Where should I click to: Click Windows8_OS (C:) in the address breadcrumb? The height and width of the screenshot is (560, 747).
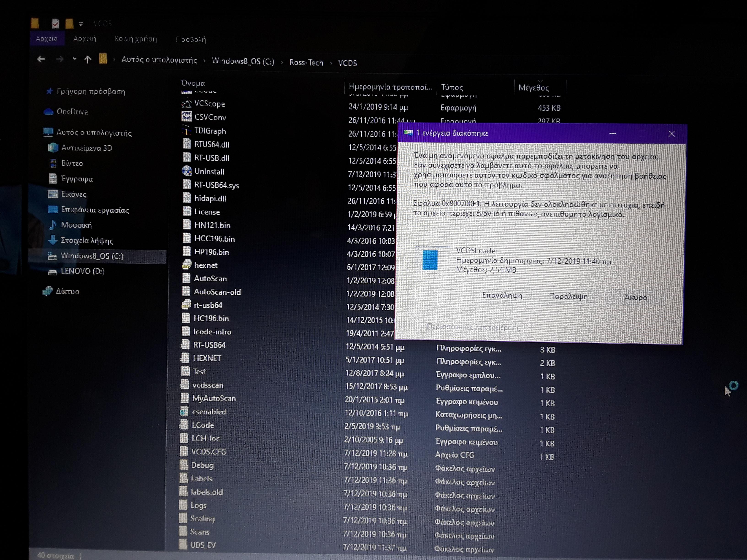(243, 62)
